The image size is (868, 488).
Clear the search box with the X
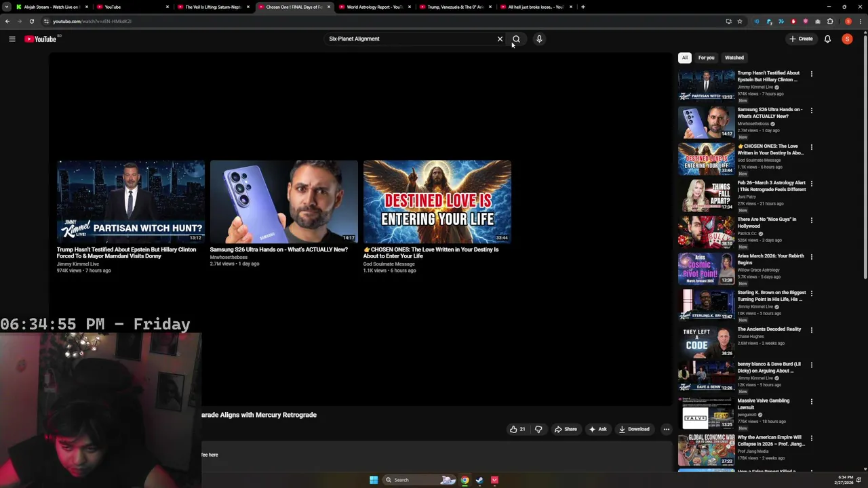500,39
